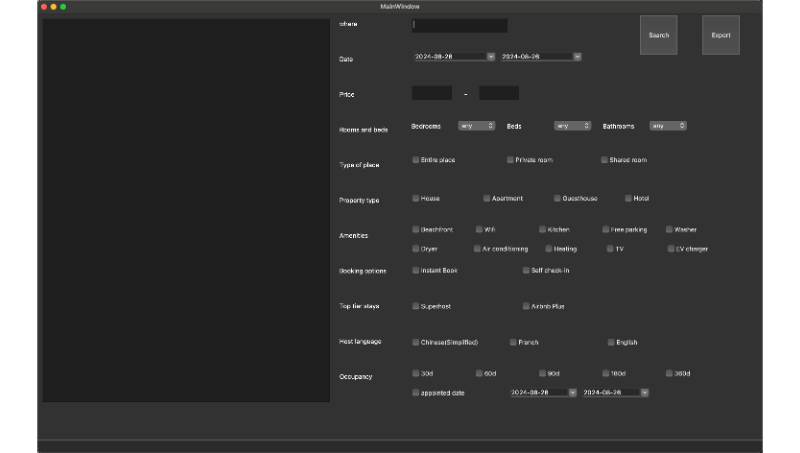Click the Export button

click(720, 35)
